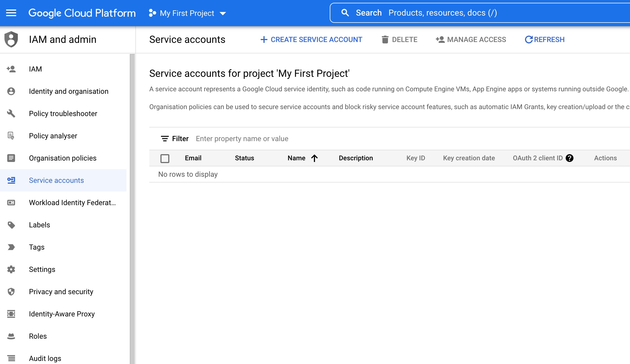This screenshot has width=630, height=364.
Task: Sort table by Description column
Action: pyautogui.click(x=356, y=158)
